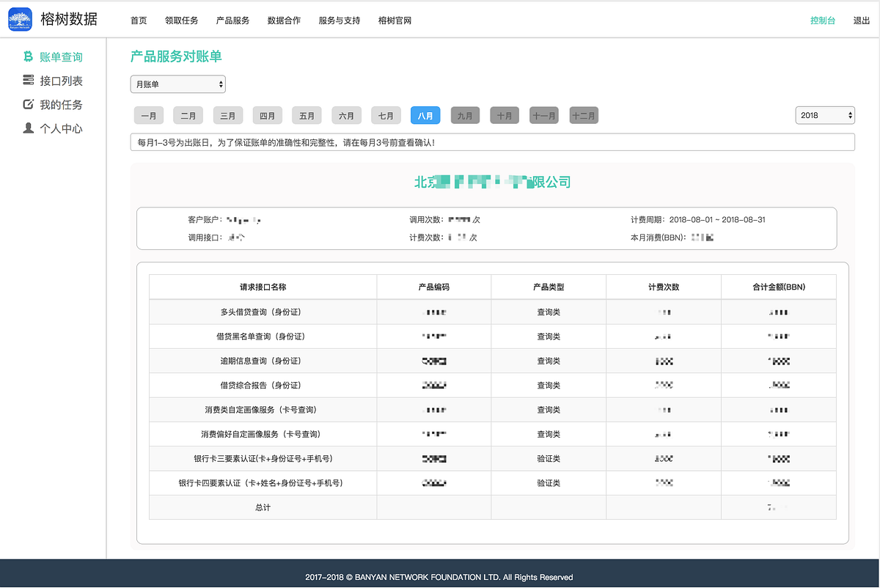Expand the 2018 year dropdown

(825, 115)
